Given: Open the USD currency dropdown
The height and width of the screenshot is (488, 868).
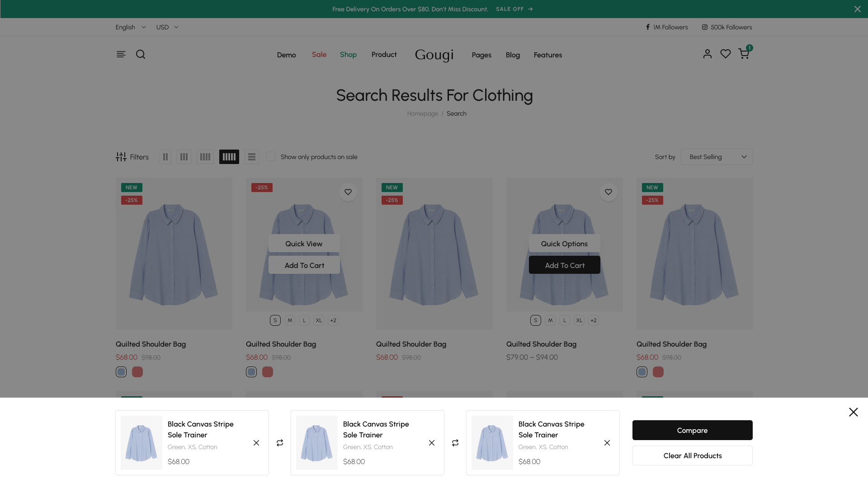Looking at the screenshot, I should [x=167, y=27].
